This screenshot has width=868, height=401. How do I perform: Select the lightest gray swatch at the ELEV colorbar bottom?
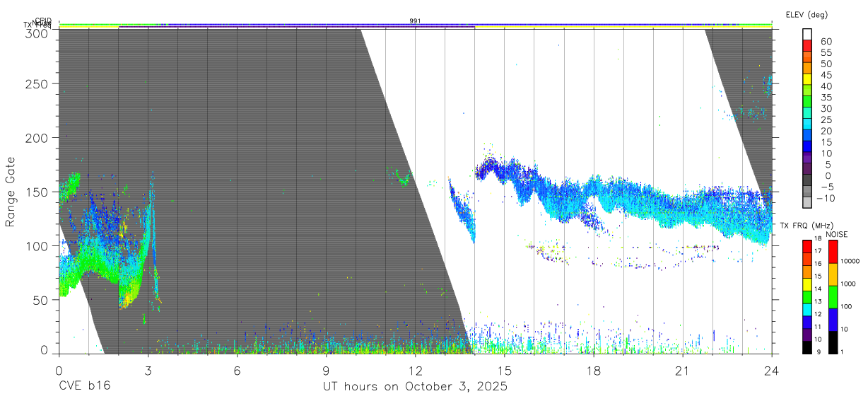[x=807, y=202]
